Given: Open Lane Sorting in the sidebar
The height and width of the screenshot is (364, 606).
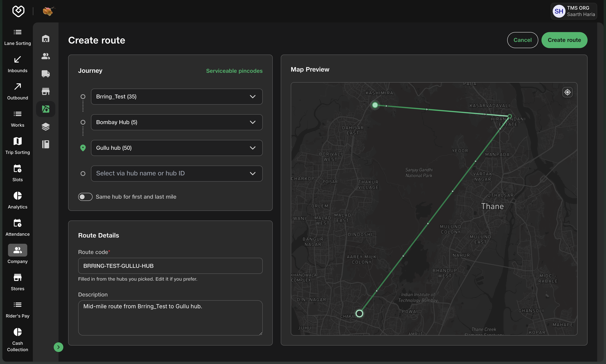Looking at the screenshot, I should click(17, 37).
